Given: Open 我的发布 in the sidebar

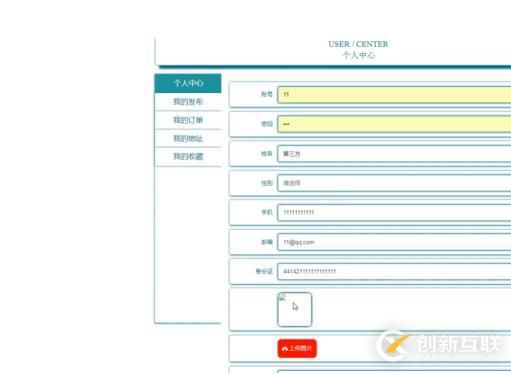Looking at the screenshot, I should tap(188, 102).
